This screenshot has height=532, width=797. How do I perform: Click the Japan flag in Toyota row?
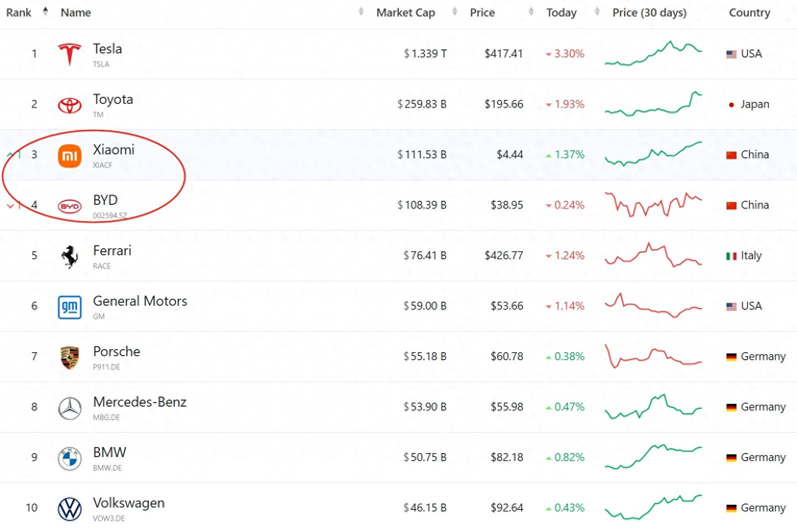(731, 104)
